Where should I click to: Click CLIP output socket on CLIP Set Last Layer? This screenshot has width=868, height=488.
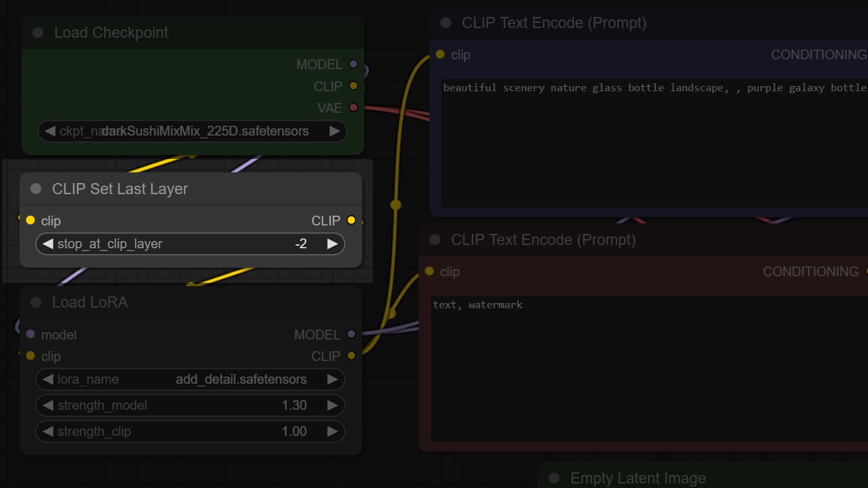[x=351, y=220]
